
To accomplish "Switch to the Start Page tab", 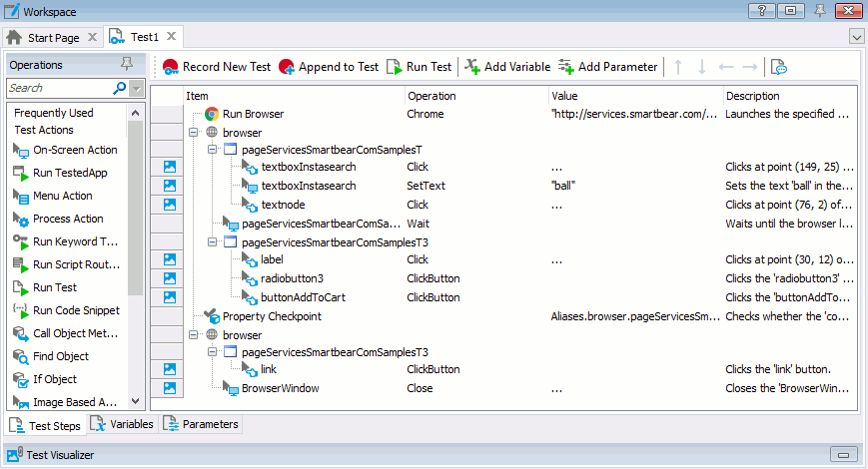I will [45, 38].
